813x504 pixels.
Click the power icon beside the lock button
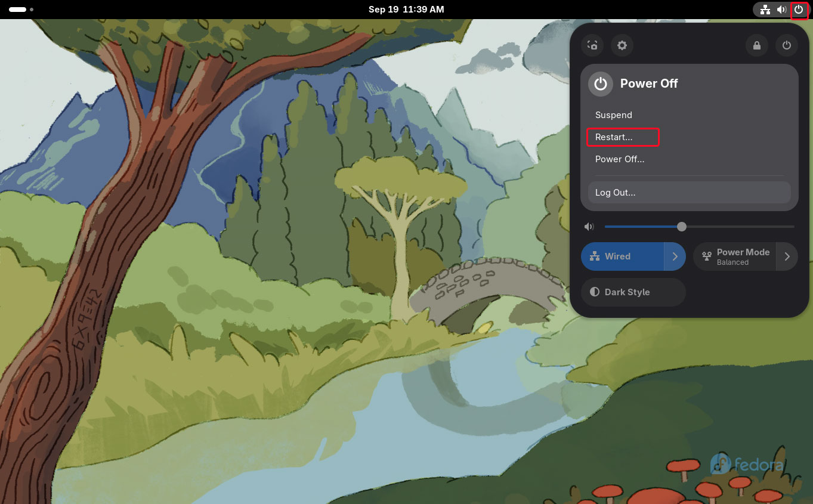[x=787, y=45]
